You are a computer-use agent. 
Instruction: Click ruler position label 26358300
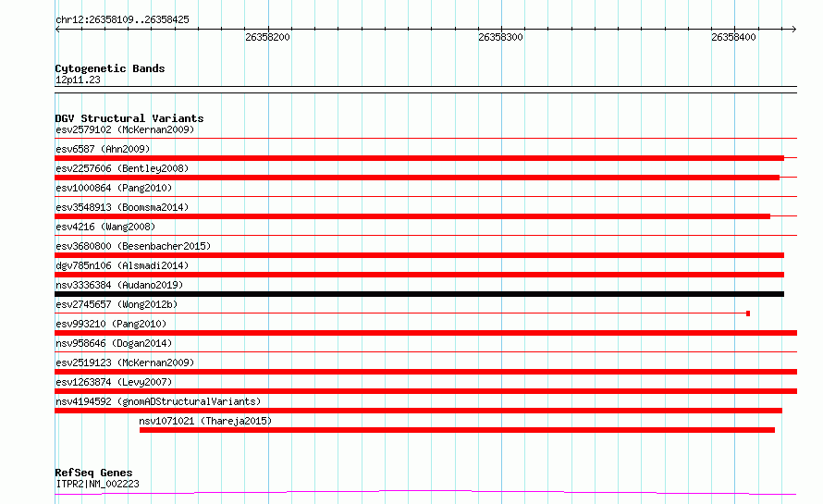(500, 37)
